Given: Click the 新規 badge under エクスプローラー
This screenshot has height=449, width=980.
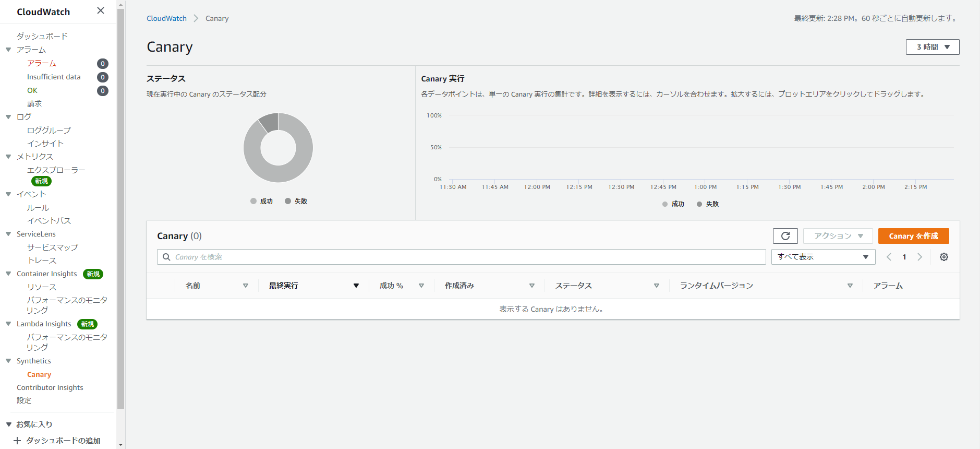Looking at the screenshot, I should coord(41,181).
